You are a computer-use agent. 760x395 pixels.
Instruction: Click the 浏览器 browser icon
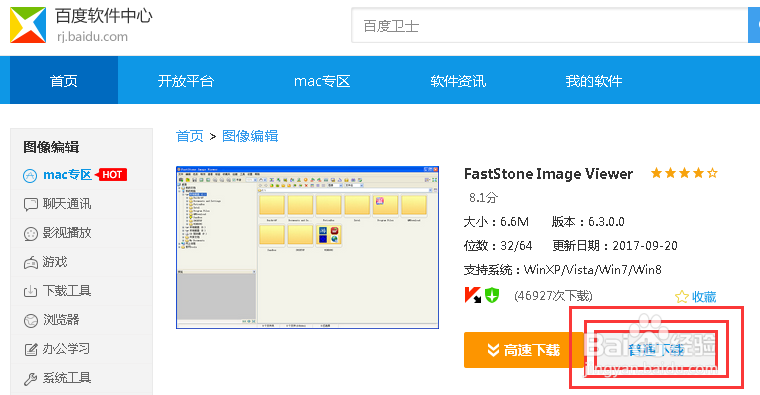pos(31,320)
